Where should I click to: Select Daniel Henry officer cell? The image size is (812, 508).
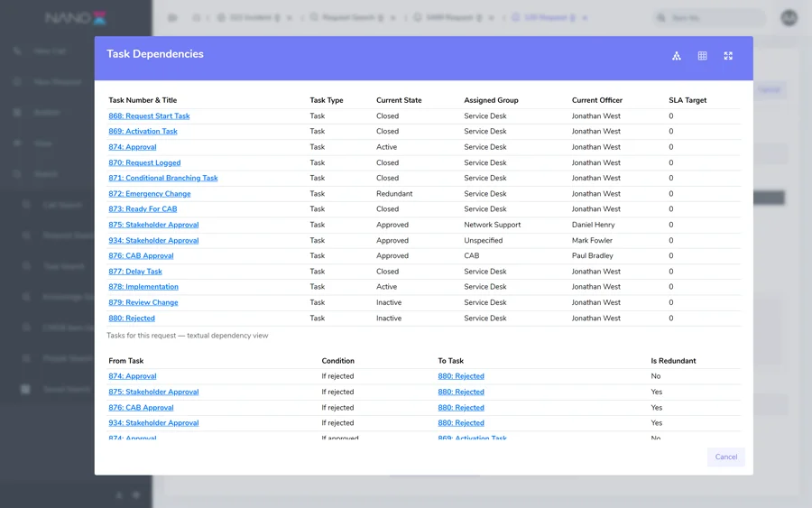[x=593, y=225]
